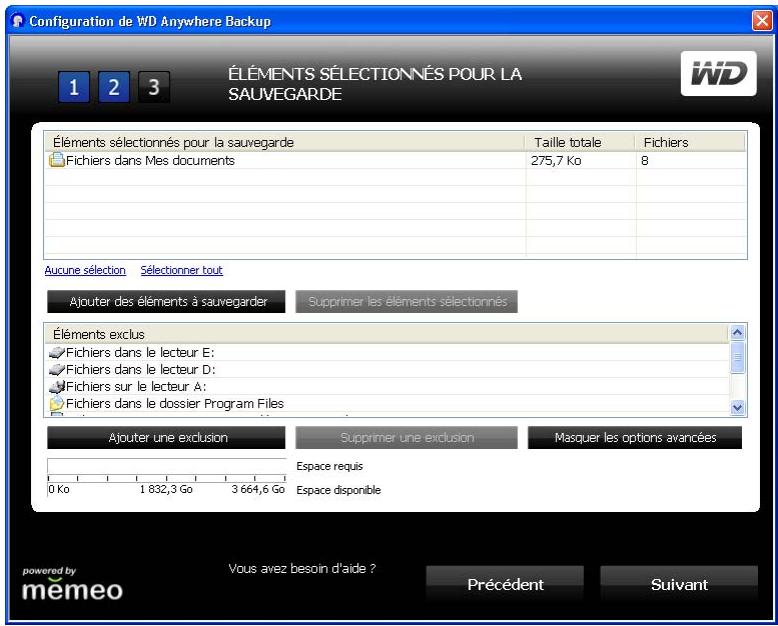Click the Aucune sélection link
Image resolution: width=778 pixels, height=626 pixels.
[85, 270]
